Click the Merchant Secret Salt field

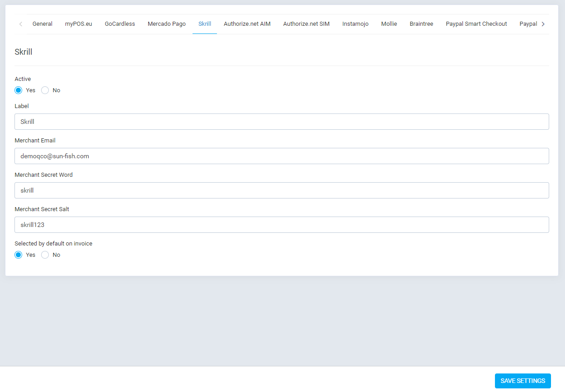point(282,225)
